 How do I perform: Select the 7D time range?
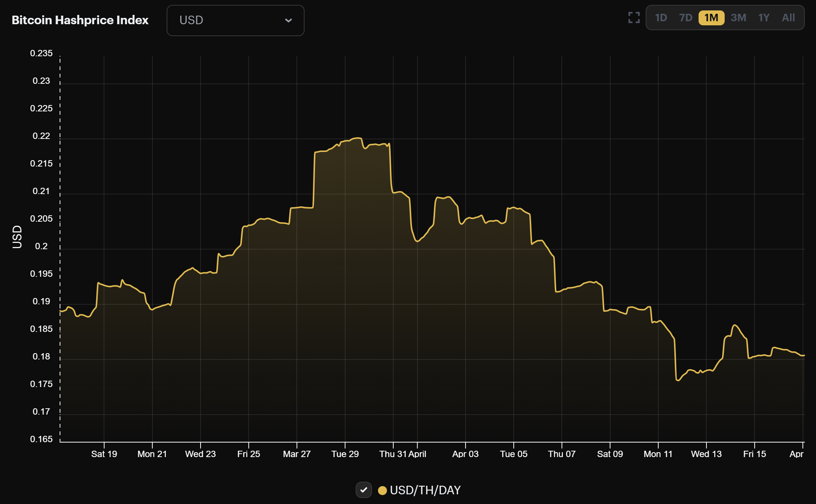pos(687,17)
